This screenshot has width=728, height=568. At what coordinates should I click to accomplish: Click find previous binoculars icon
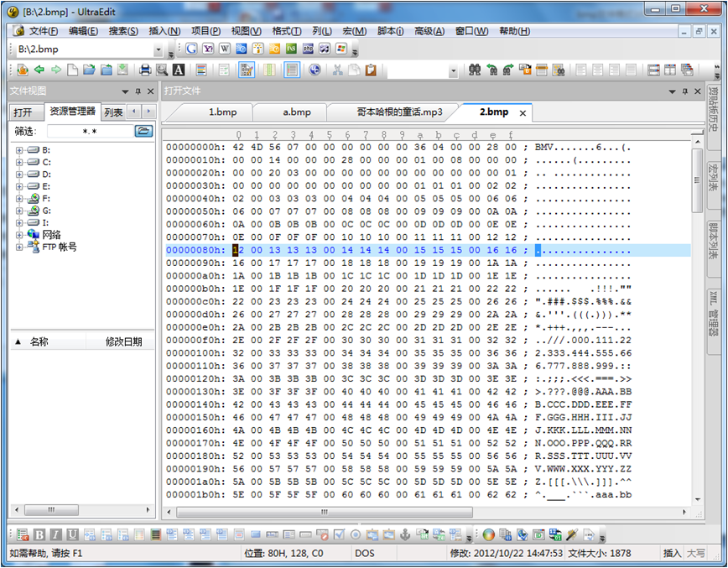click(x=491, y=70)
